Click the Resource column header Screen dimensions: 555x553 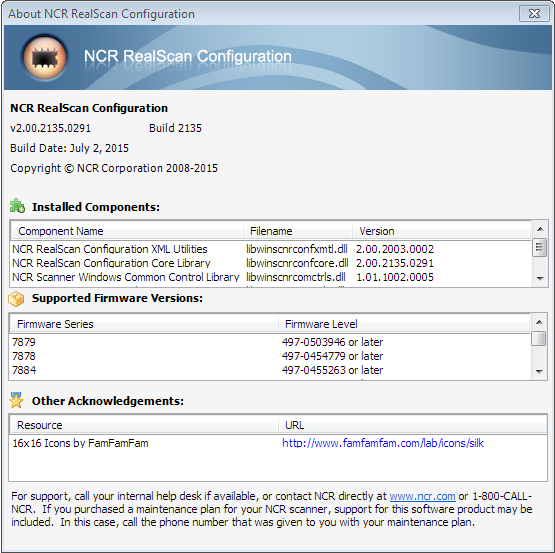click(x=144, y=425)
